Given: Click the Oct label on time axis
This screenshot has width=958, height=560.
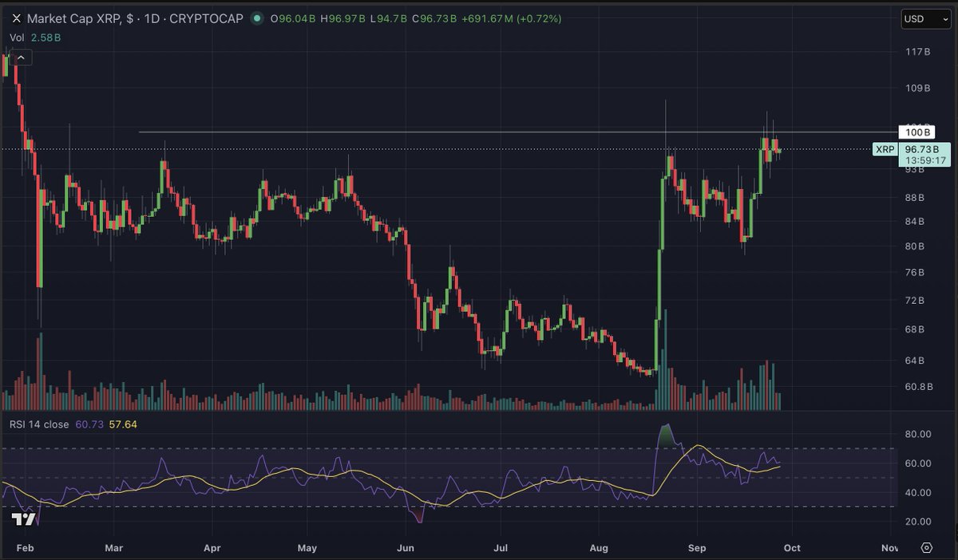Looking at the screenshot, I should point(792,548).
